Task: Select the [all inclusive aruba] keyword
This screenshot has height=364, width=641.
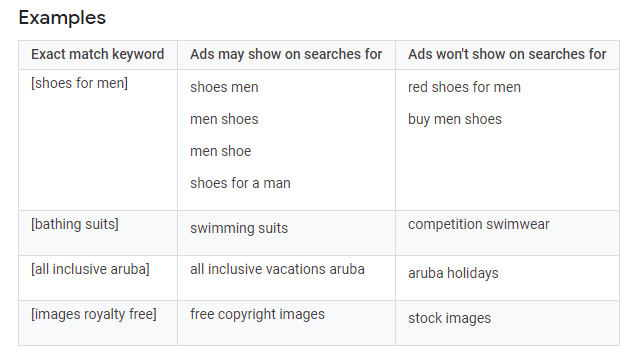Action: [x=90, y=269]
